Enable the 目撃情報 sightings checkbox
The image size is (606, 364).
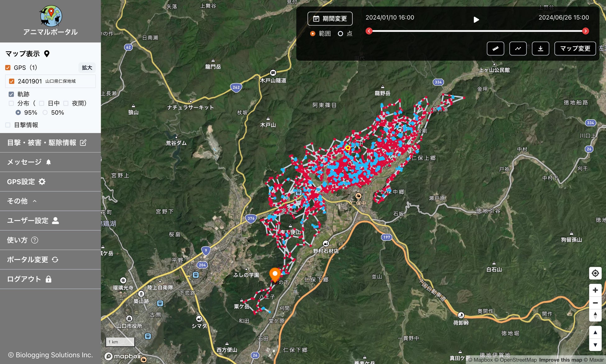click(x=8, y=125)
